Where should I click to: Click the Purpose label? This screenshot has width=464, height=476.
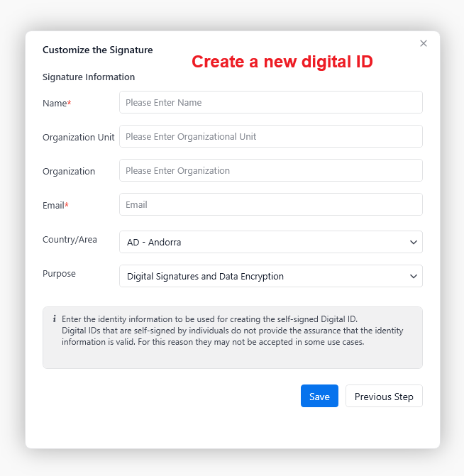click(x=59, y=274)
